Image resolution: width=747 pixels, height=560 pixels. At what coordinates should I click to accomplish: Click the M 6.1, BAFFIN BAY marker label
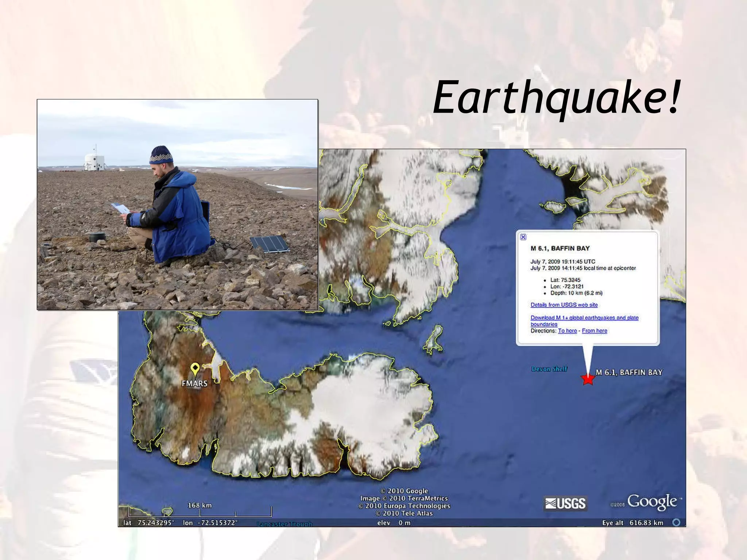point(629,372)
